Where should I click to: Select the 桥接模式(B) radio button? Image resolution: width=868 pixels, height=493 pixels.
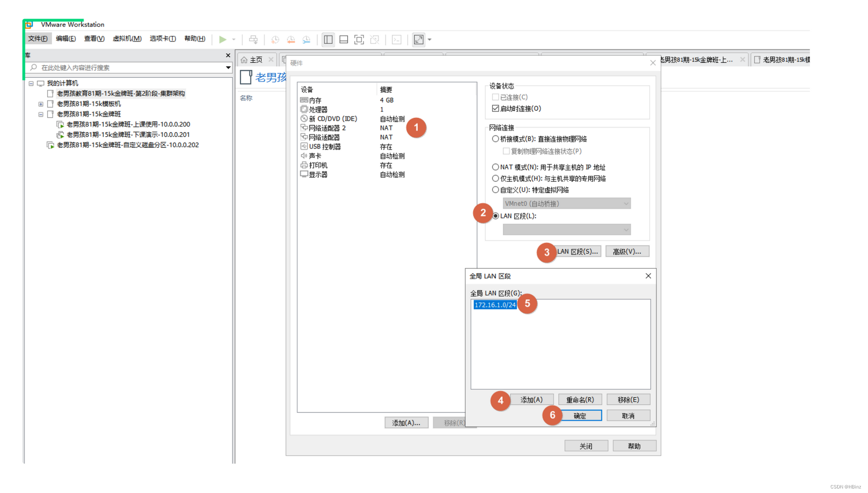pos(495,139)
